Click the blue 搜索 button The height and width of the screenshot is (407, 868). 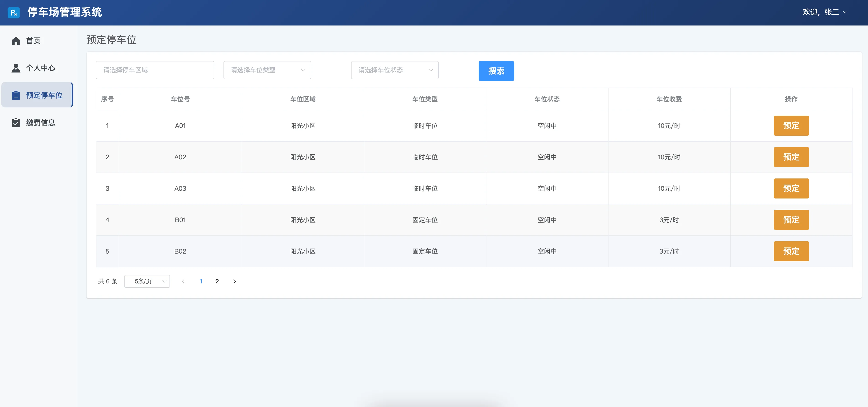tap(496, 71)
